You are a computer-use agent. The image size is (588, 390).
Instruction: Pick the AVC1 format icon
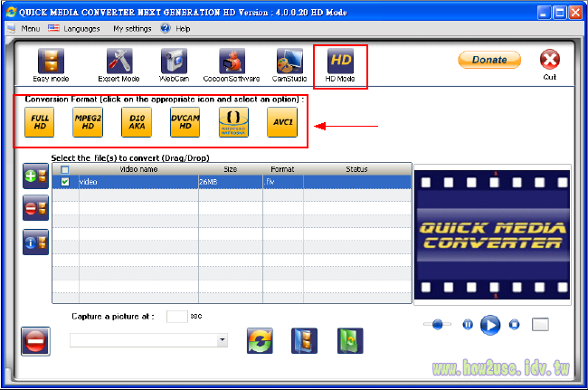point(282,121)
